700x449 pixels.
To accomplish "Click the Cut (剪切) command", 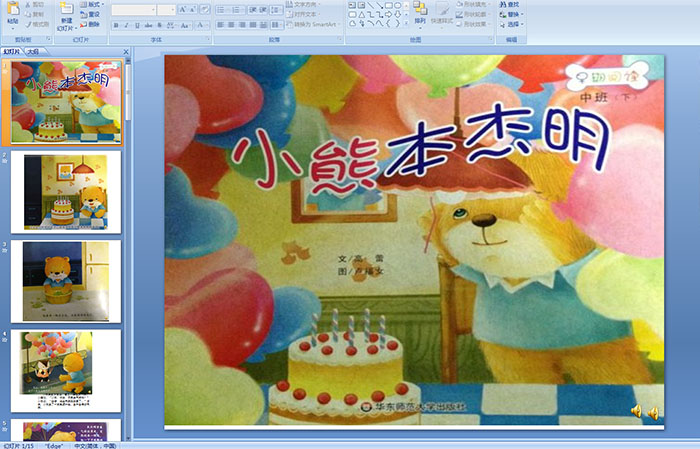I will point(34,4).
